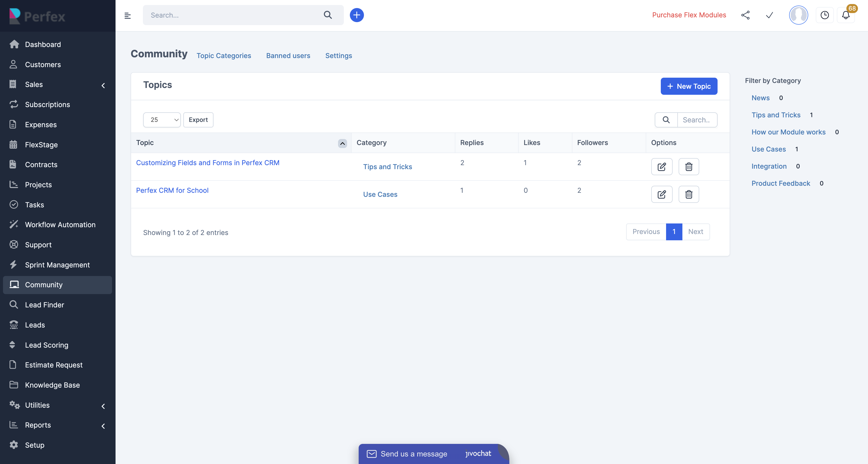Open Workflow Automation in the sidebar
The height and width of the screenshot is (464, 868).
[60, 224]
